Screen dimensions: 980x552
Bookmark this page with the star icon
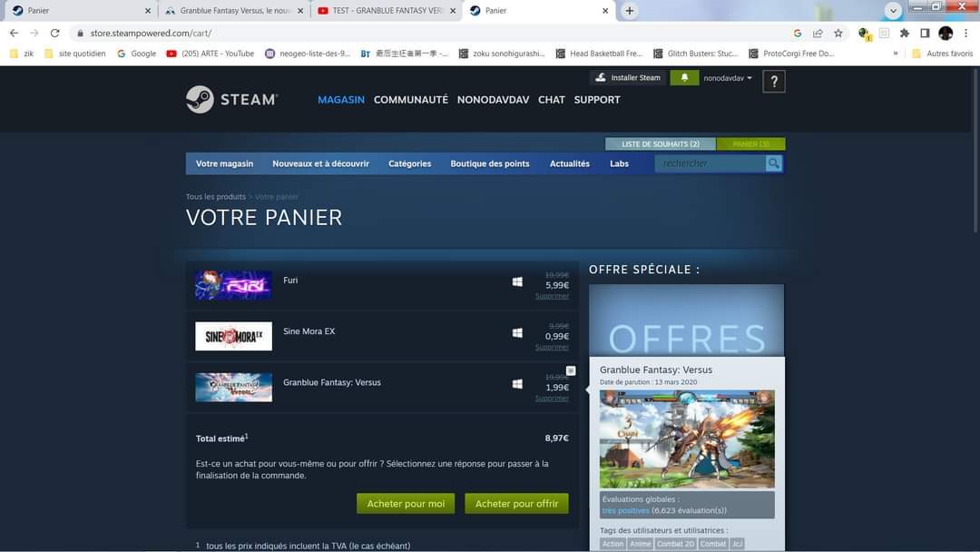click(x=838, y=33)
